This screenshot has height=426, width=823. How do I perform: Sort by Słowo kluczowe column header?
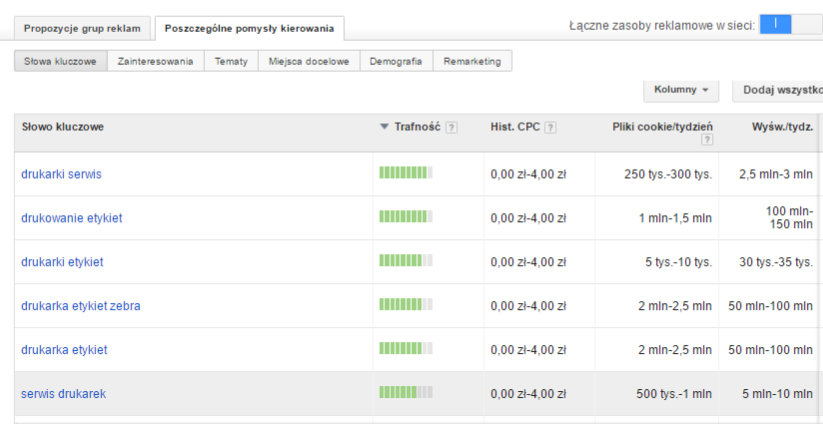[63, 127]
